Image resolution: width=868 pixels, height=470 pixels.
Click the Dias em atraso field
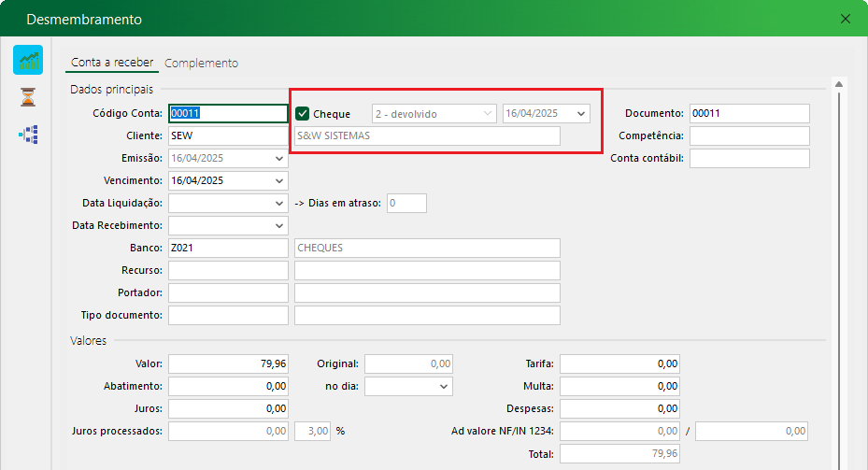pos(406,203)
